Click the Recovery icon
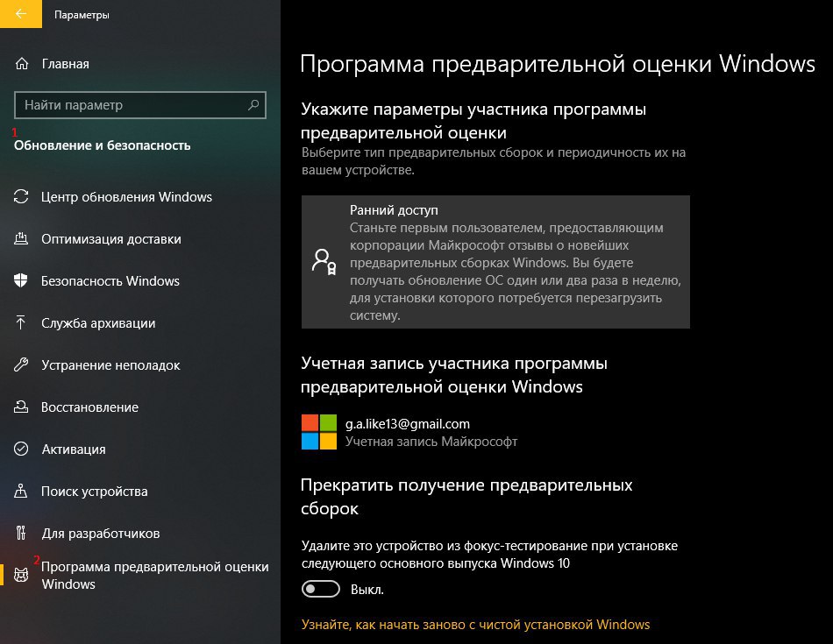The width and height of the screenshot is (833, 644). (x=21, y=407)
